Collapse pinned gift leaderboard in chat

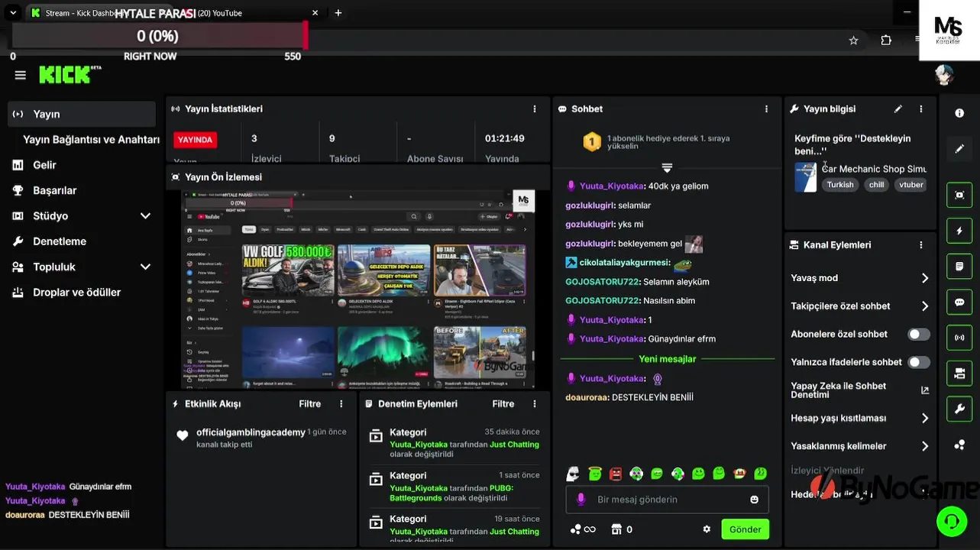tap(667, 167)
